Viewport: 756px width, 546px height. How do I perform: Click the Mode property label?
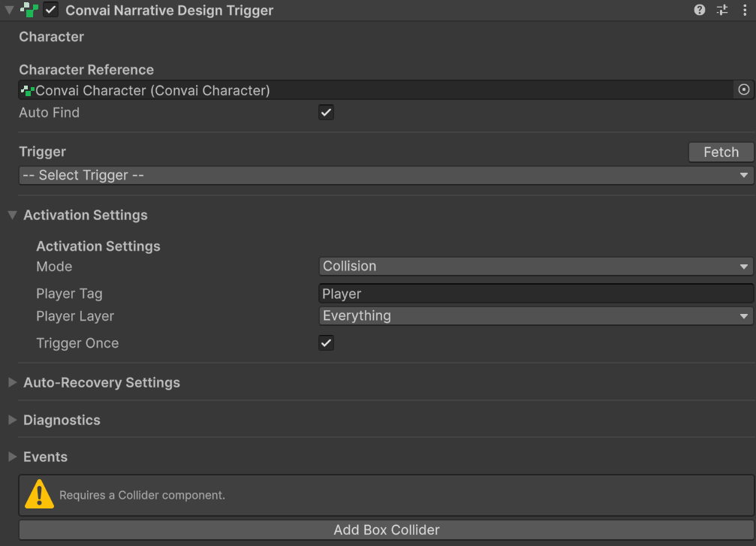[x=54, y=267]
